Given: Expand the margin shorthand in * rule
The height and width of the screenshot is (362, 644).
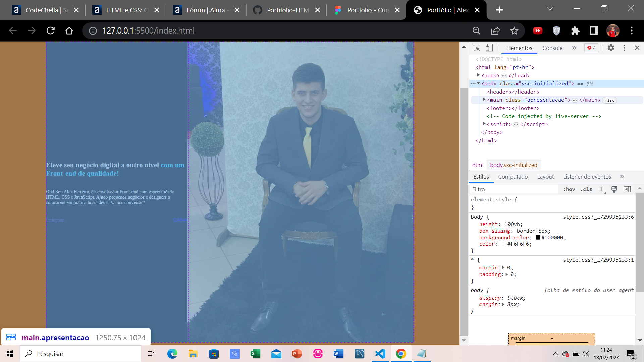Looking at the screenshot, I should 503,268.
